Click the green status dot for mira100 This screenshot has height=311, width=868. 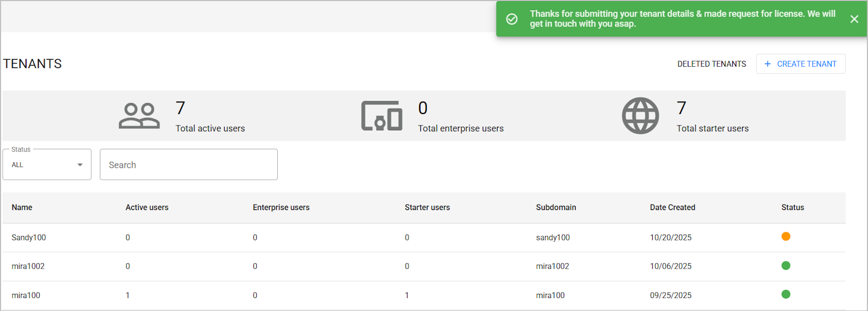(x=786, y=294)
